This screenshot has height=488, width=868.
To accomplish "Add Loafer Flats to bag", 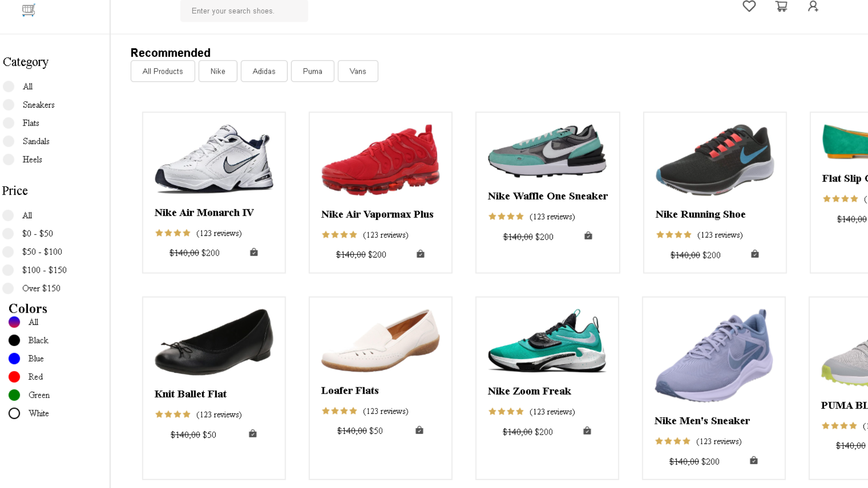I will pyautogui.click(x=420, y=430).
